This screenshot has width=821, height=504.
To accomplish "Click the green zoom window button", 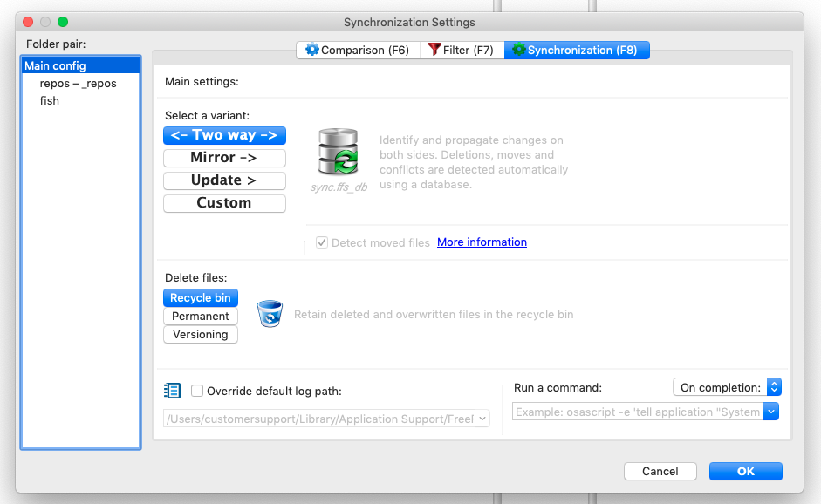I will 63,22.
